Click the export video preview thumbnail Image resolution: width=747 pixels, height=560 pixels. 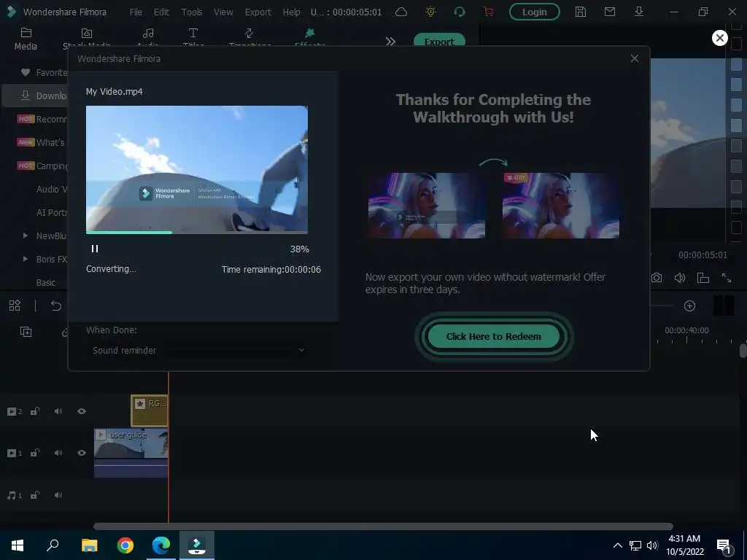197,169
